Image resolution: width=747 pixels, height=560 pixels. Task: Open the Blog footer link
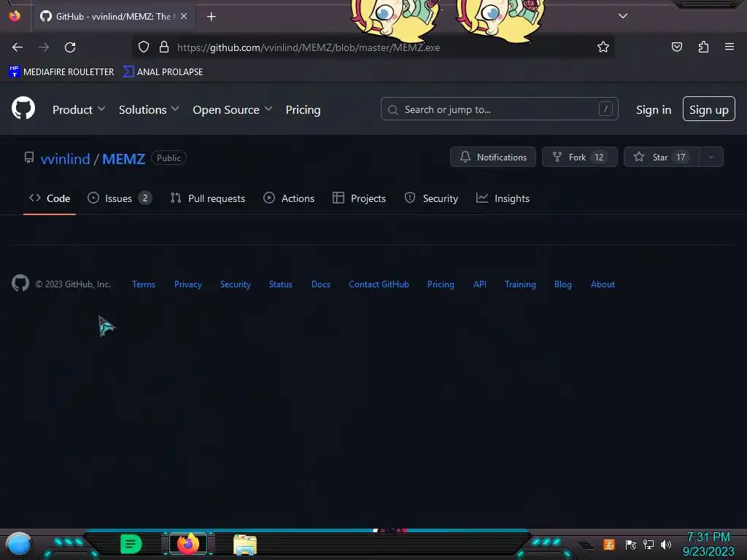click(562, 284)
